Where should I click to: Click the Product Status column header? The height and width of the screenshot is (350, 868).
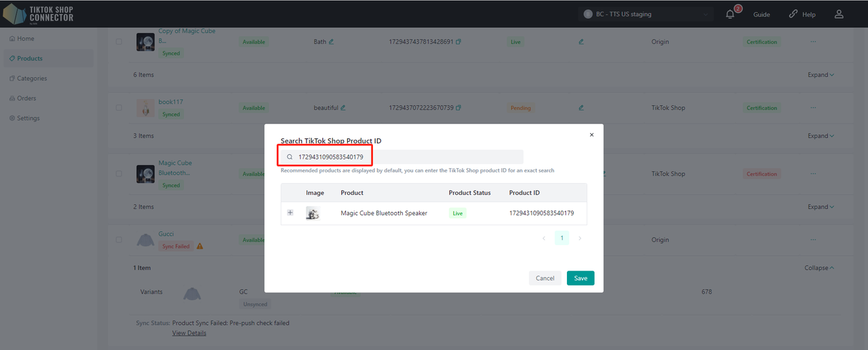click(x=469, y=193)
